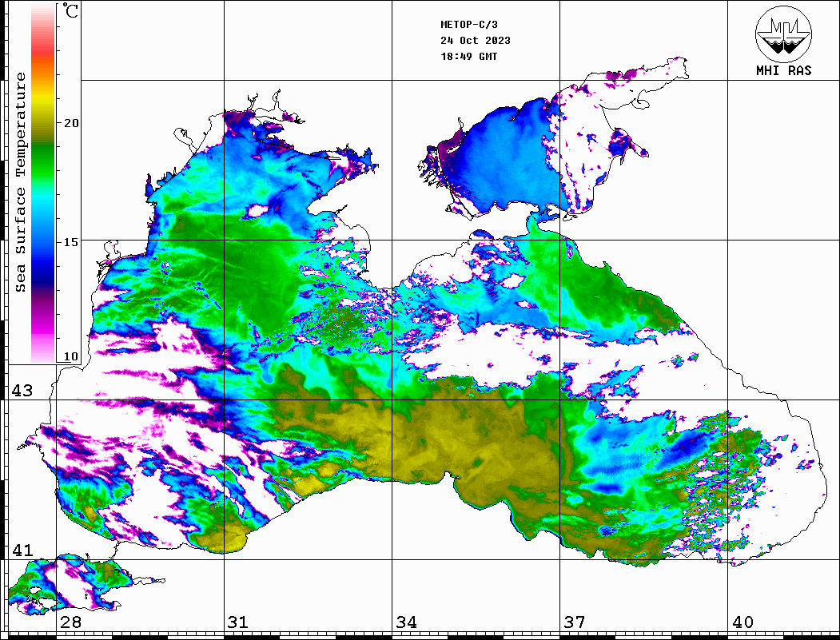Viewport: 840px width, 640px height.
Task: Click the longitude label 31
Action: [x=238, y=622]
